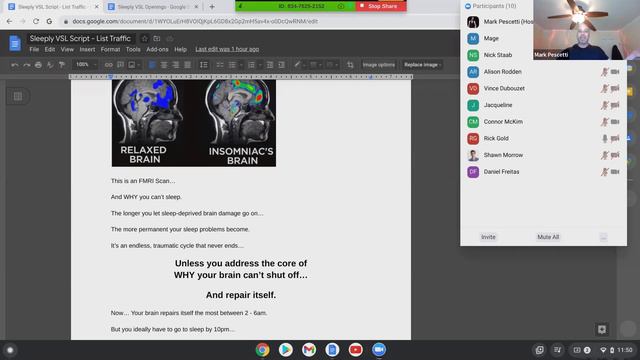
Task: Click the increase indent icon
Action: click(282, 64)
